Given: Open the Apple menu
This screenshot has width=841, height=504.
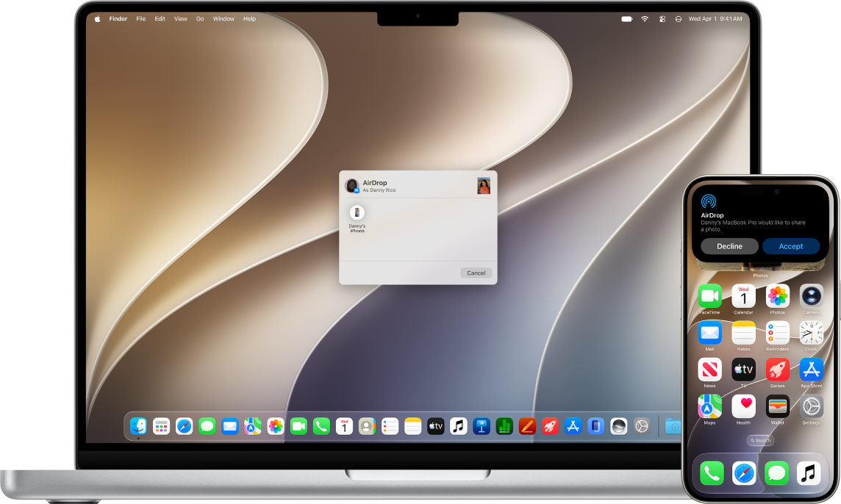Looking at the screenshot, I should tap(97, 19).
